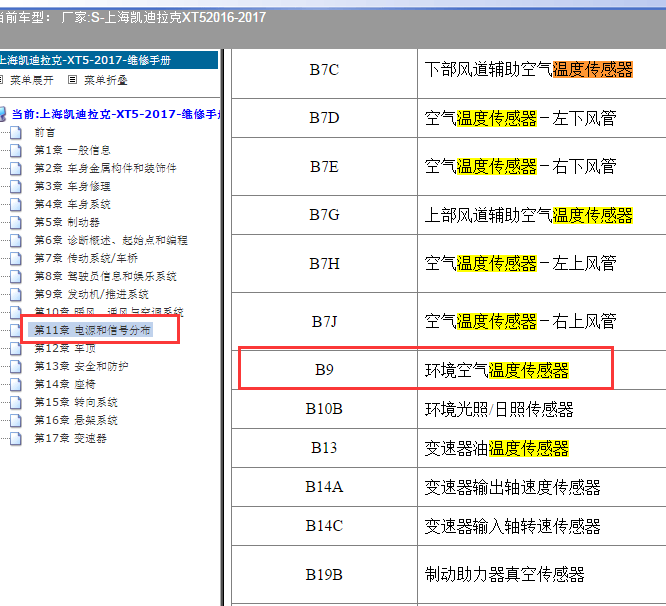Open 第4章 车身系统 chapter

pyautogui.click(x=72, y=204)
